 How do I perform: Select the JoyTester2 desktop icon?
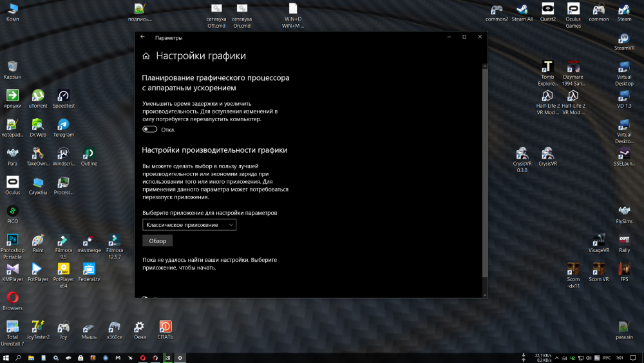38,330
